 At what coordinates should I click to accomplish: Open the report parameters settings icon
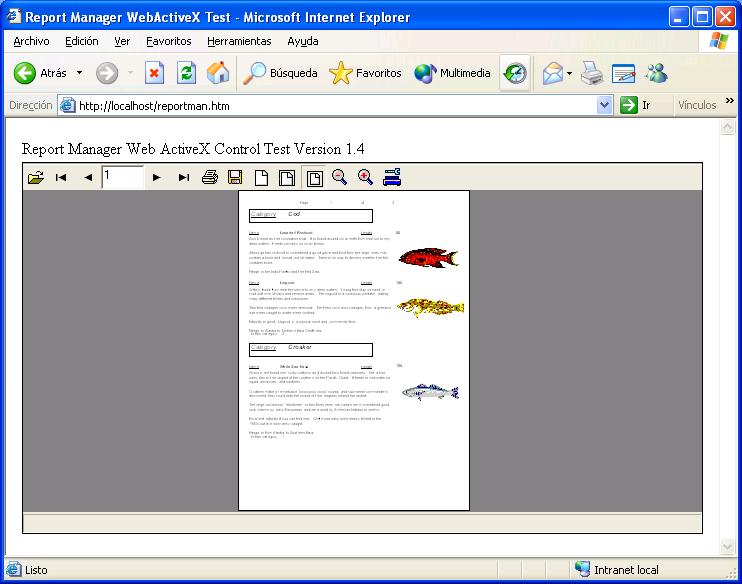392,178
